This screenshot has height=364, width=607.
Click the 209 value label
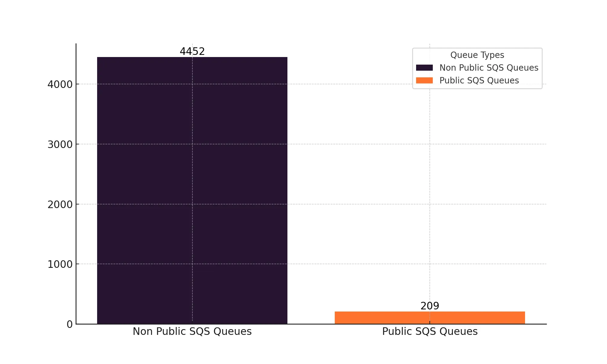[430, 306]
